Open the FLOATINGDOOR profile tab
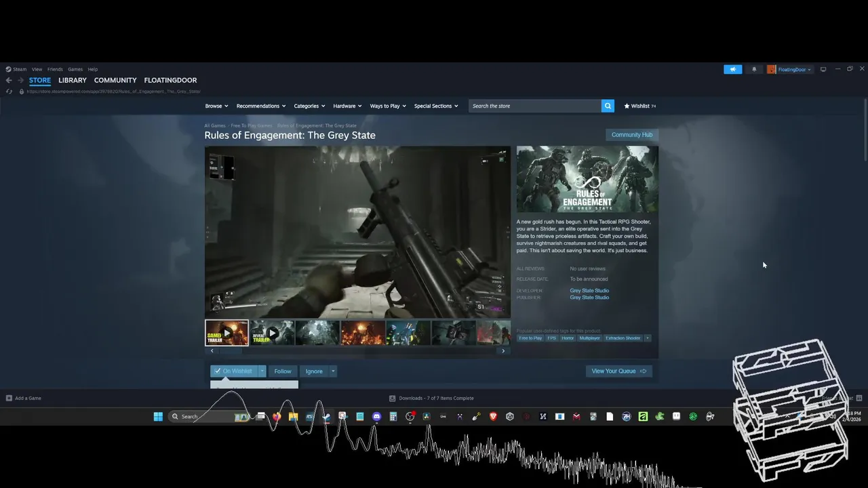 170,80
